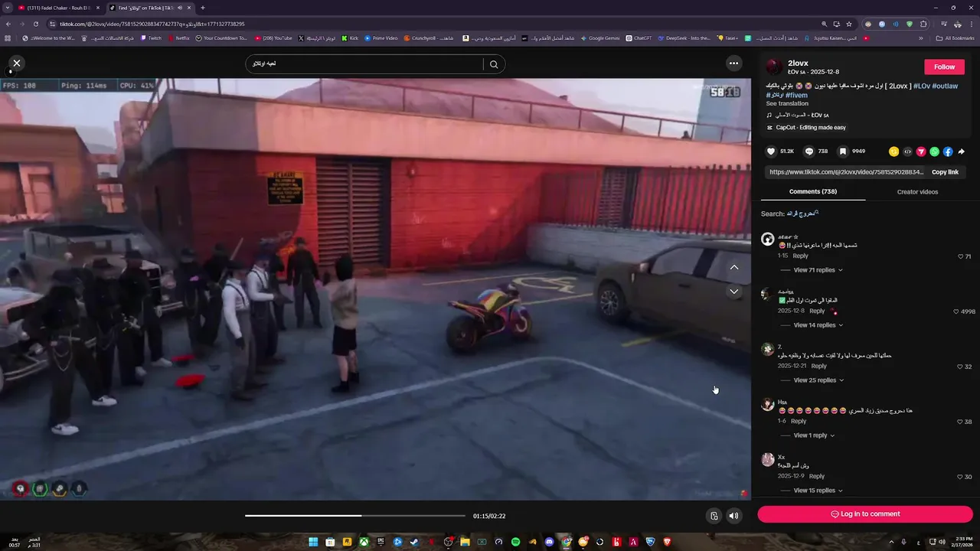
Task: Reply to Hsa's comment
Action: click(799, 421)
